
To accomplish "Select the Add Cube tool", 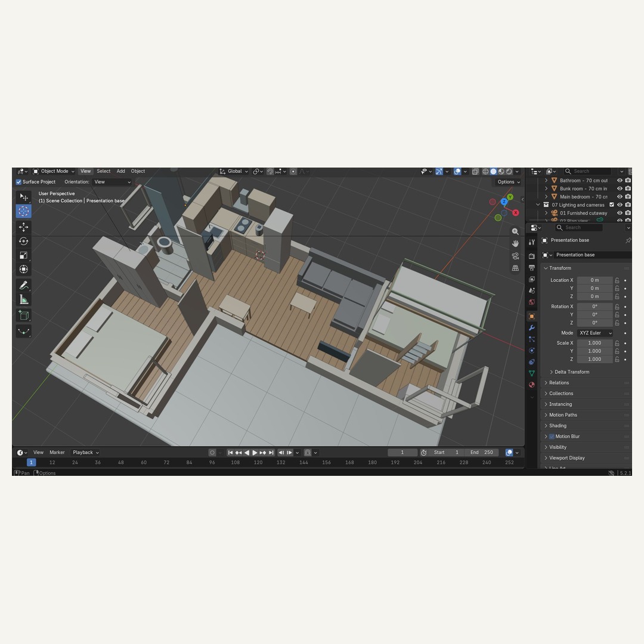I will pyautogui.click(x=23, y=315).
